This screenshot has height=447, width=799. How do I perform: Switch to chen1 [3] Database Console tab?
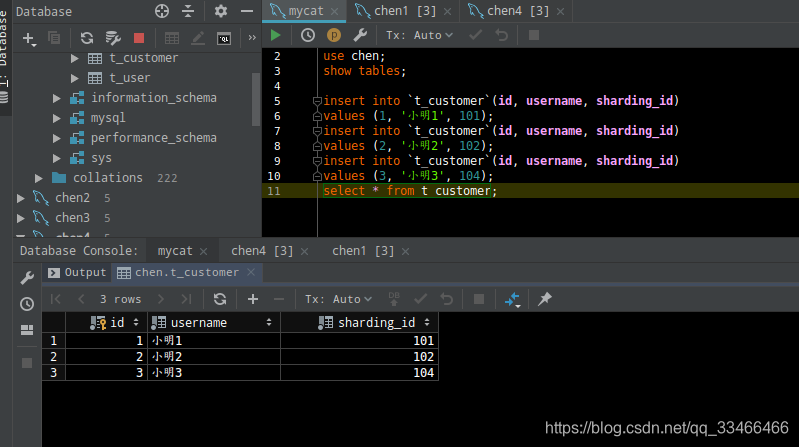(363, 251)
